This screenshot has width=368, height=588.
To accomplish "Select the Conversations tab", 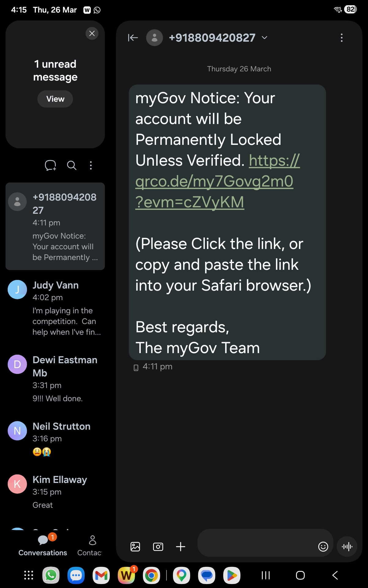I will [x=43, y=545].
